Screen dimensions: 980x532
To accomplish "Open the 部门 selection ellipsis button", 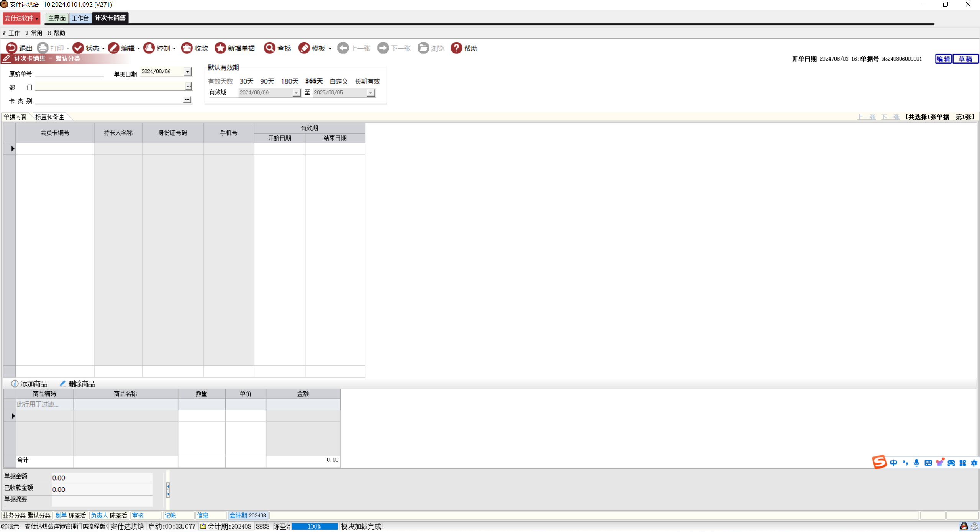I will point(188,87).
